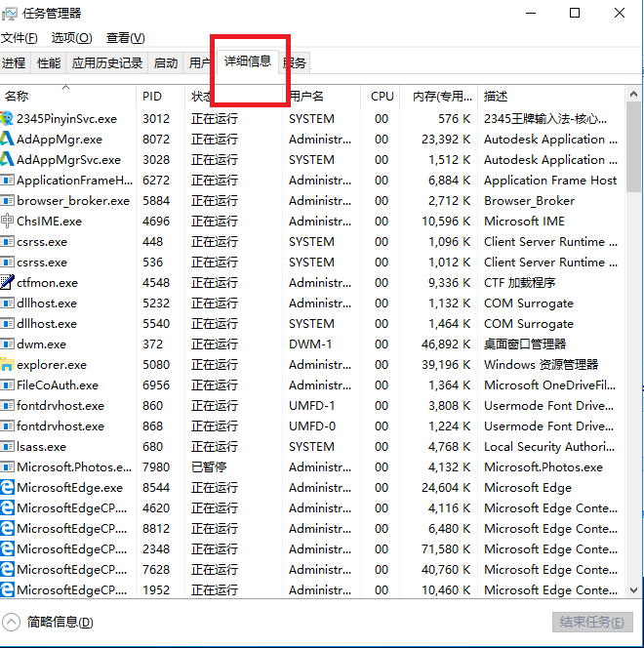
Task: Click the 结束任务(E) button
Action: tap(592, 622)
